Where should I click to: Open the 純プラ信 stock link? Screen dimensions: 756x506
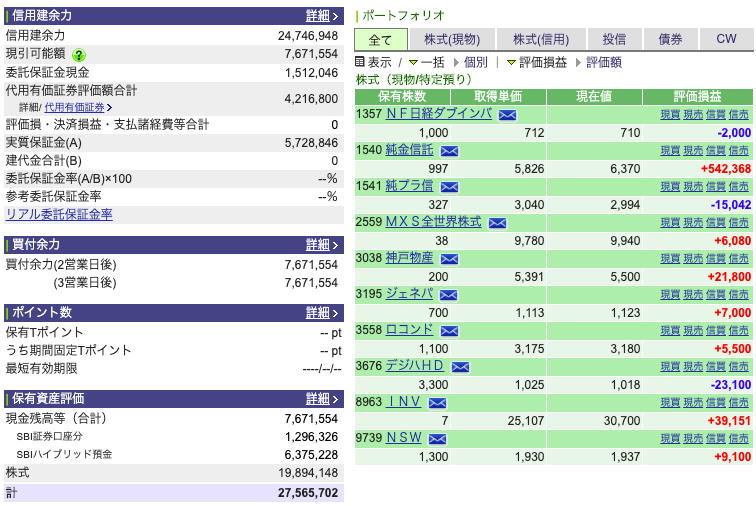coord(409,186)
